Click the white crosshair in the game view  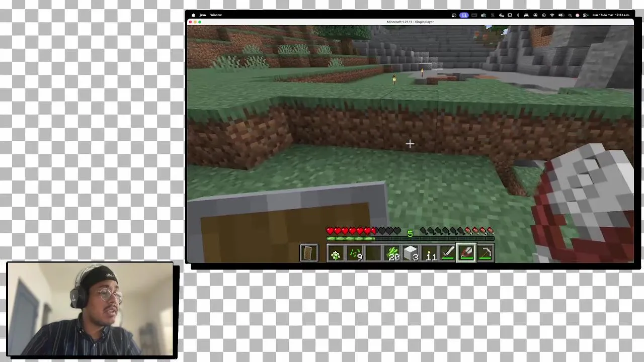[x=410, y=144]
